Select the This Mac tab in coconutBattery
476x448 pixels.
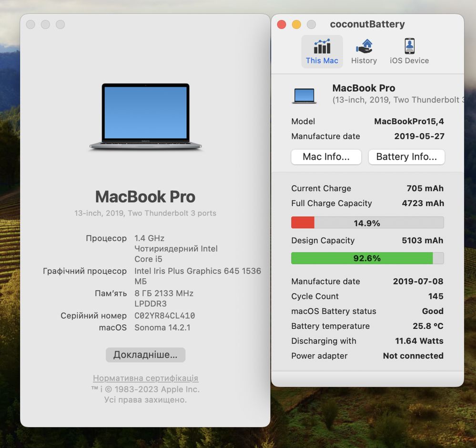tap(322, 51)
